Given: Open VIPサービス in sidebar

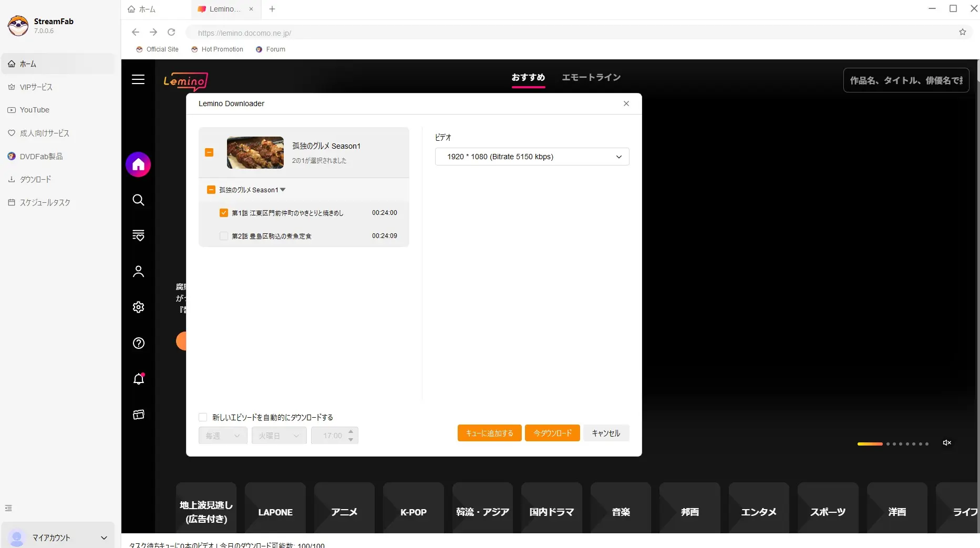Looking at the screenshot, I should (58, 87).
